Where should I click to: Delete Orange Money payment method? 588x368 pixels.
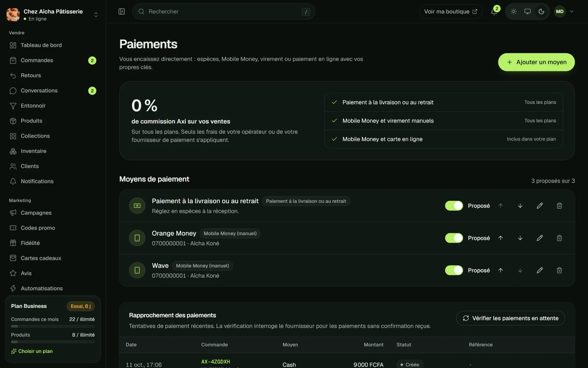(x=559, y=238)
